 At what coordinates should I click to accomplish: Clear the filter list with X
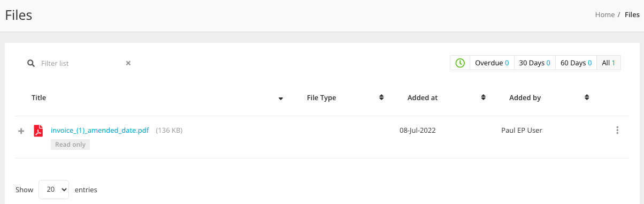[x=128, y=63]
